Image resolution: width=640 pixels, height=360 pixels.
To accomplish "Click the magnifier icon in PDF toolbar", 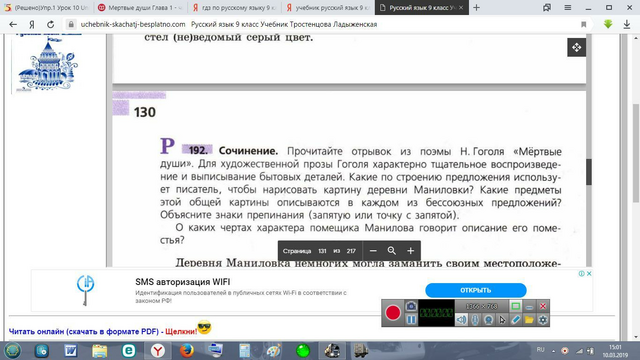I will 391,251.
